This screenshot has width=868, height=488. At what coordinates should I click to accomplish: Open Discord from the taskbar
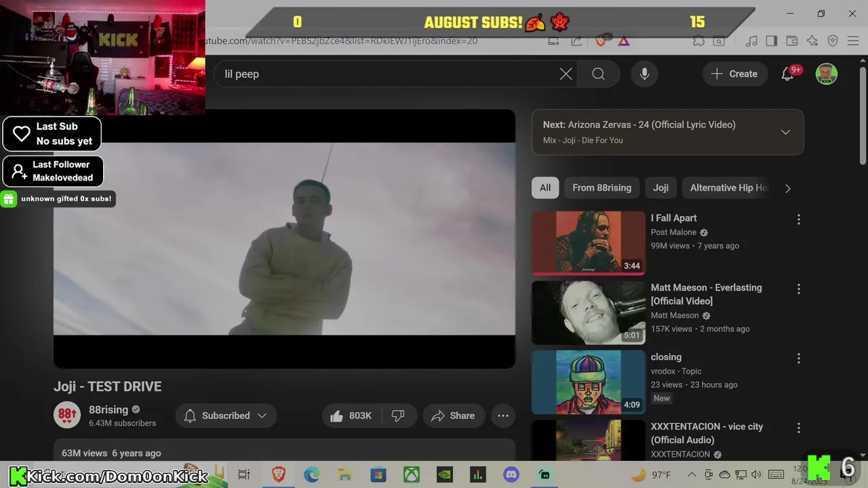(x=511, y=474)
